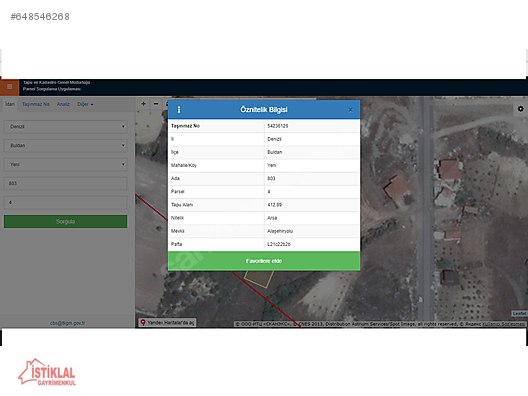This screenshot has height=396, width=528.
Task: Open the Diğer dropdown menu
Action: coord(85,104)
